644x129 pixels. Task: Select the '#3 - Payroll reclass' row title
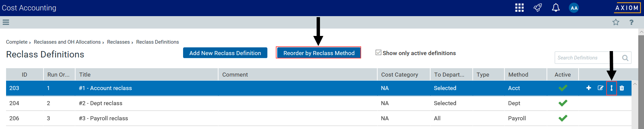click(x=103, y=118)
